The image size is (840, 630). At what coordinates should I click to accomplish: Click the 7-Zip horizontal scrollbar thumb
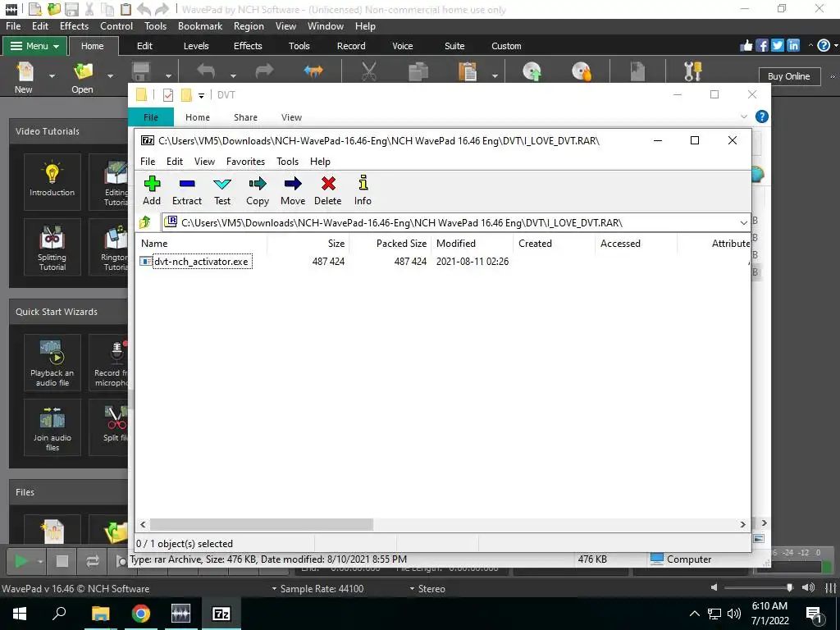coord(262,524)
